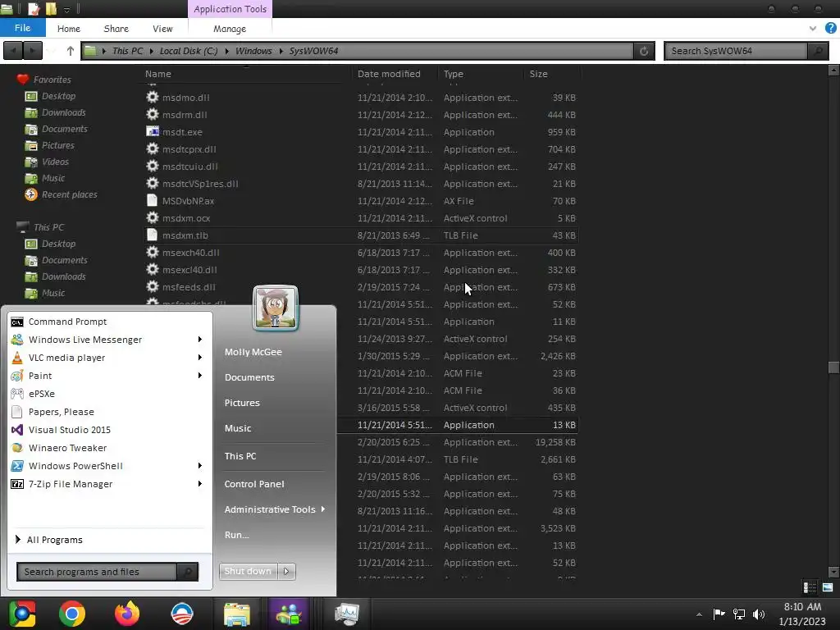Click Firefox icon in taskbar
This screenshot has height=630, width=840.
[x=127, y=614]
